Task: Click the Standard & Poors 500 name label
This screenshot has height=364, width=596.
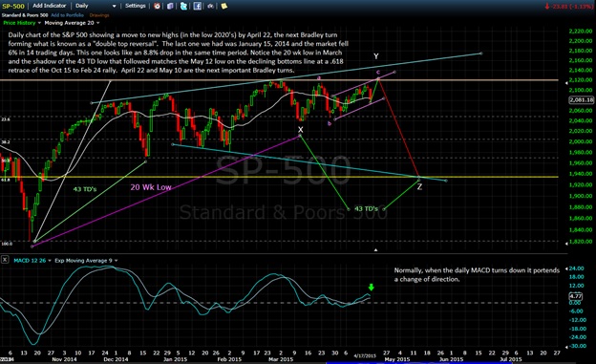Action: click(25, 15)
